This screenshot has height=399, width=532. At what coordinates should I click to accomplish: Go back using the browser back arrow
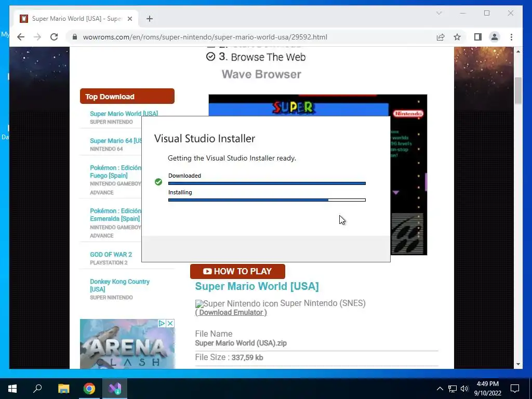click(x=21, y=37)
